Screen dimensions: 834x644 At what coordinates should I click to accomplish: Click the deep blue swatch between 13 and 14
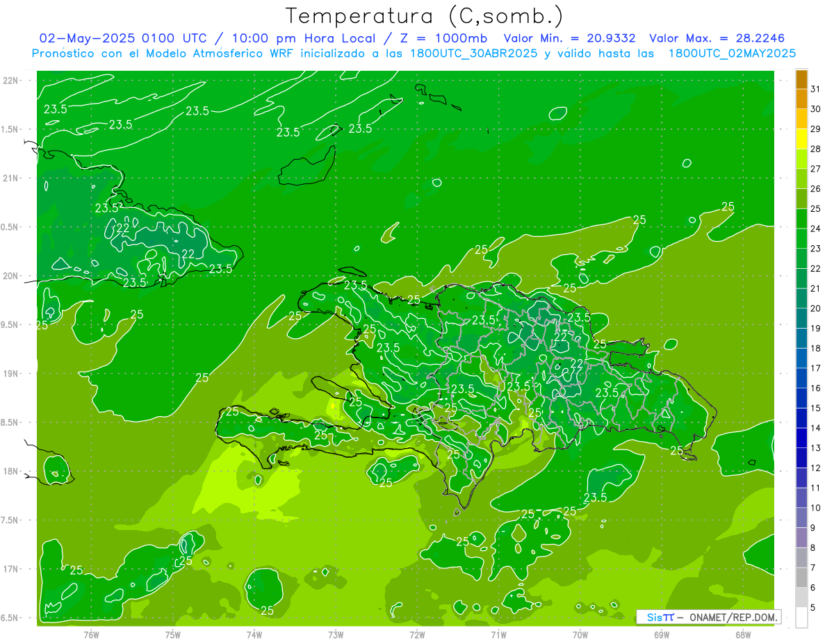pos(801,438)
